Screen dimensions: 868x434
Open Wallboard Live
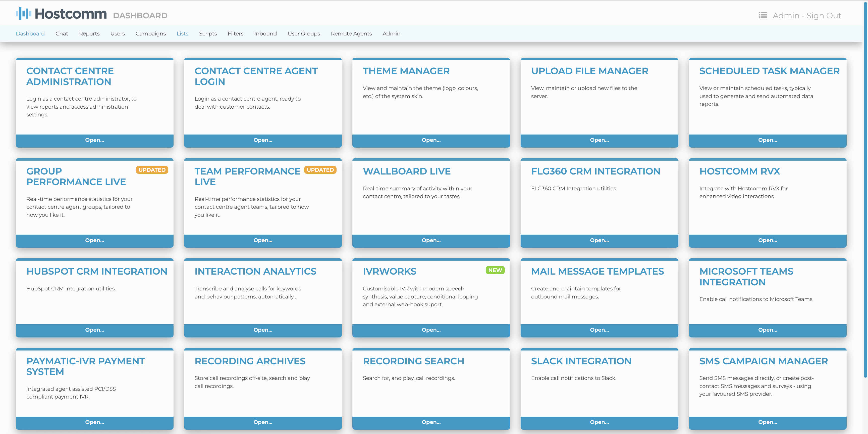[431, 240]
